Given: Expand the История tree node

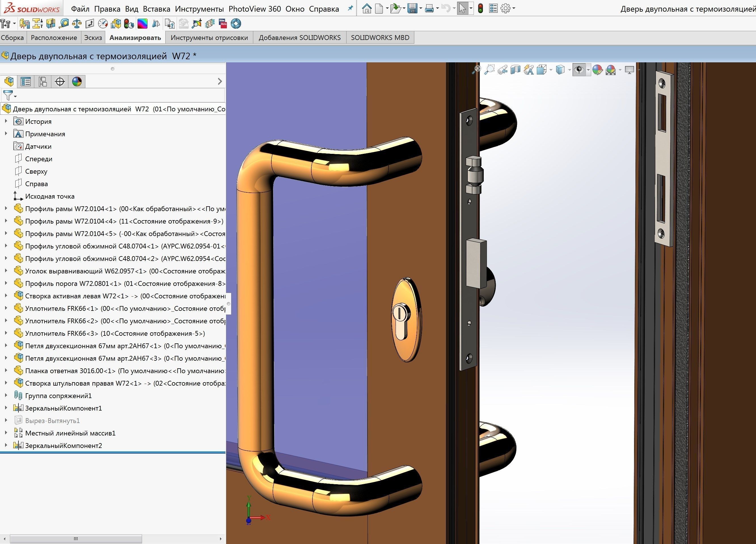Looking at the screenshot, I should coord(6,121).
